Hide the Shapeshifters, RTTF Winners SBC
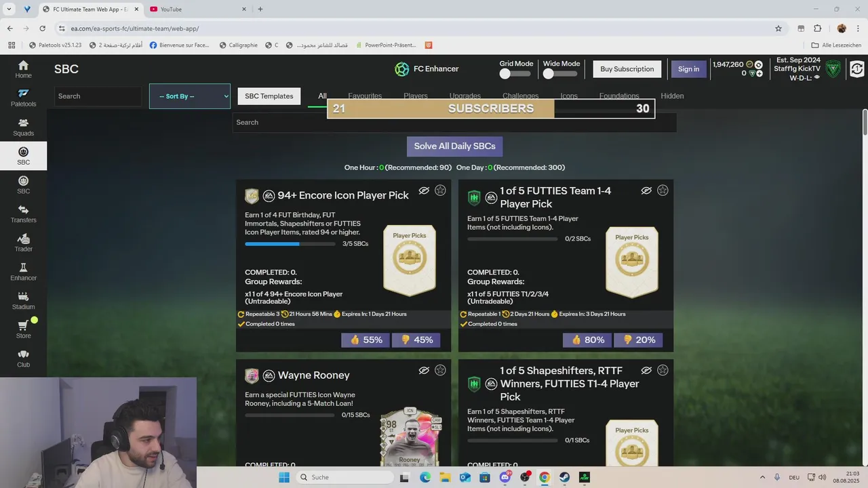The height and width of the screenshot is (488, 868). [646, 370]
